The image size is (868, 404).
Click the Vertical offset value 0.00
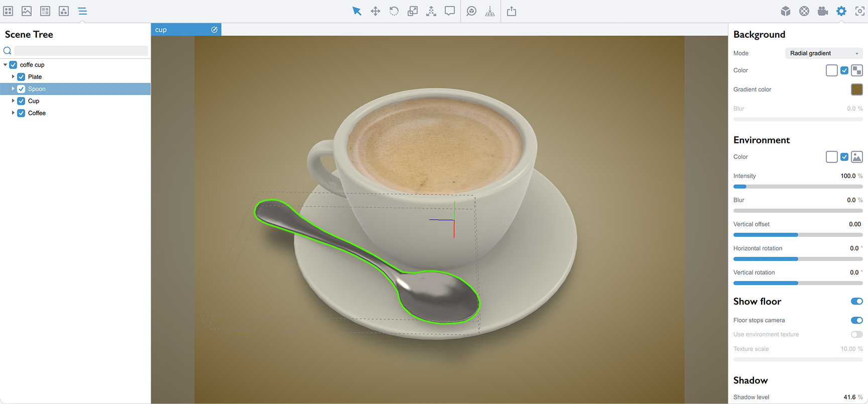pyautogui.click(x=855, y=224)
